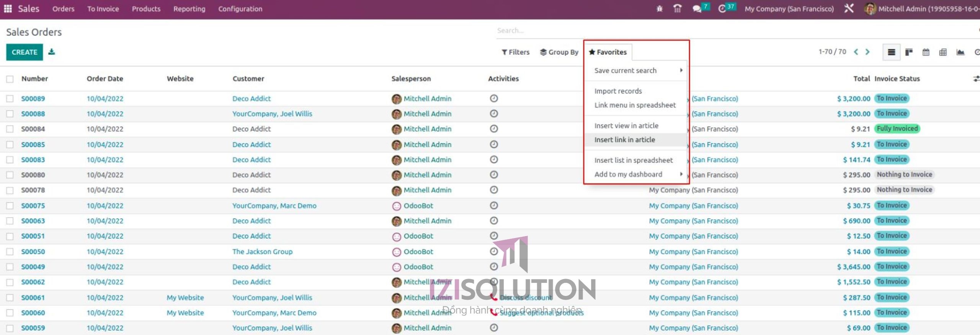Expand Save current search submenu
The height and width of the screenshot is (335, 980).
[636, 71]
